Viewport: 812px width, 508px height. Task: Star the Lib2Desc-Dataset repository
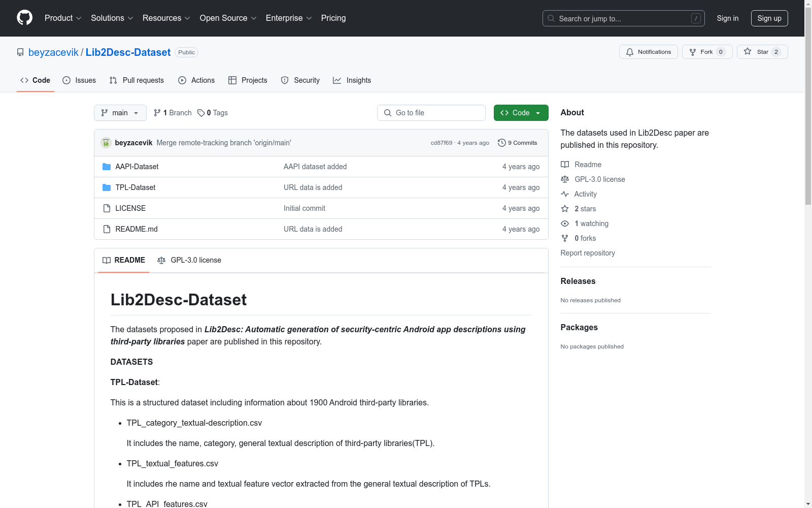coord(762,52)
